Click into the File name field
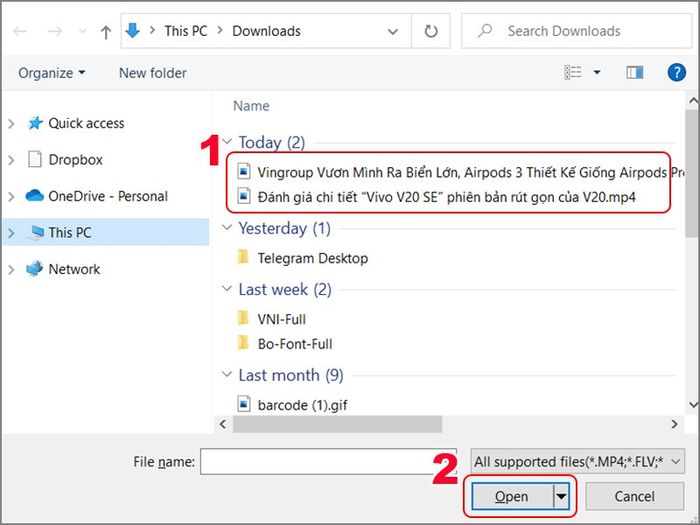 [x=328, y=462]
